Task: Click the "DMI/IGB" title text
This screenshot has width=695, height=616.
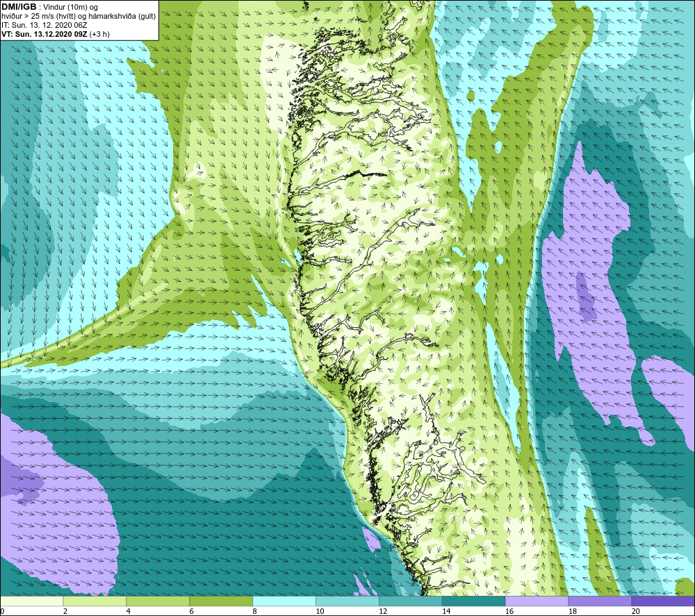Action: 19,7
